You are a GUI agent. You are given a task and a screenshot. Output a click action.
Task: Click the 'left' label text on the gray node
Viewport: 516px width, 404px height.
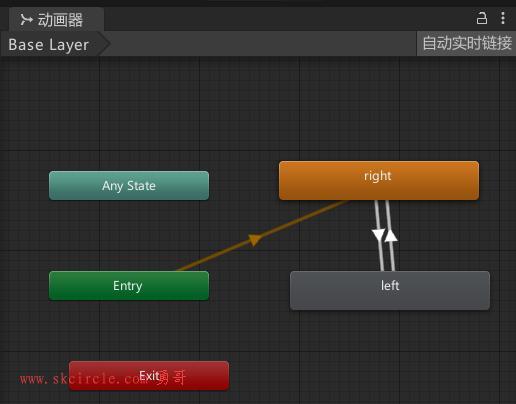(x=390, y=286)
